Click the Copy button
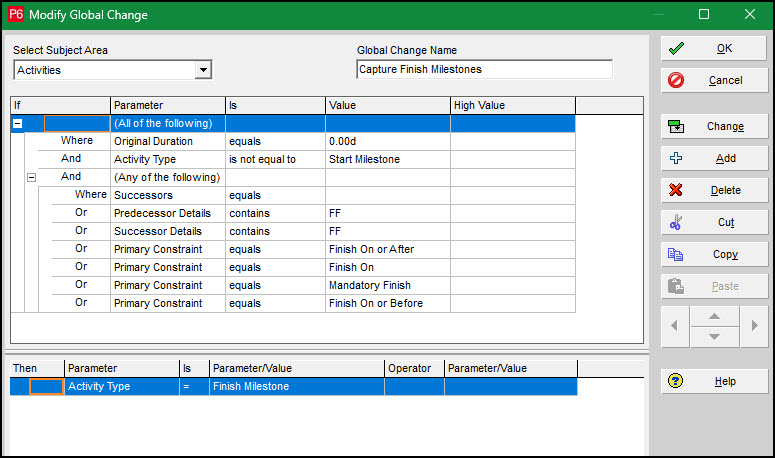The image size is (775, 458). pyautogui.click(x=714, y=254)
